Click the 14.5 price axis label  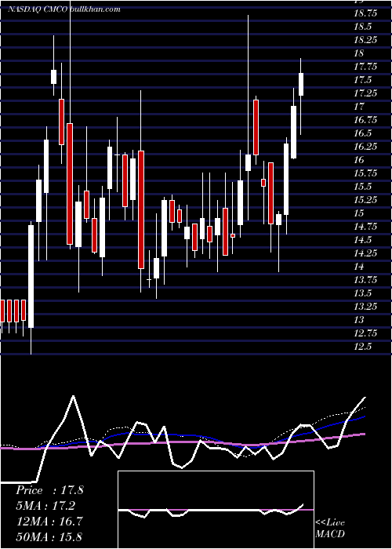point(364,240)
